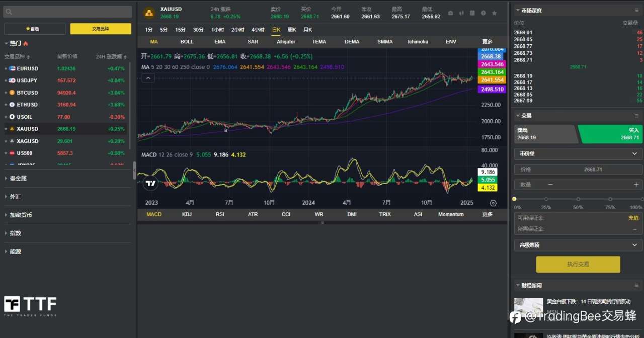The height and width of the screenshot is (338, 644).
Task: Click the symbol search input field
Action: click(x=68, y=12)
